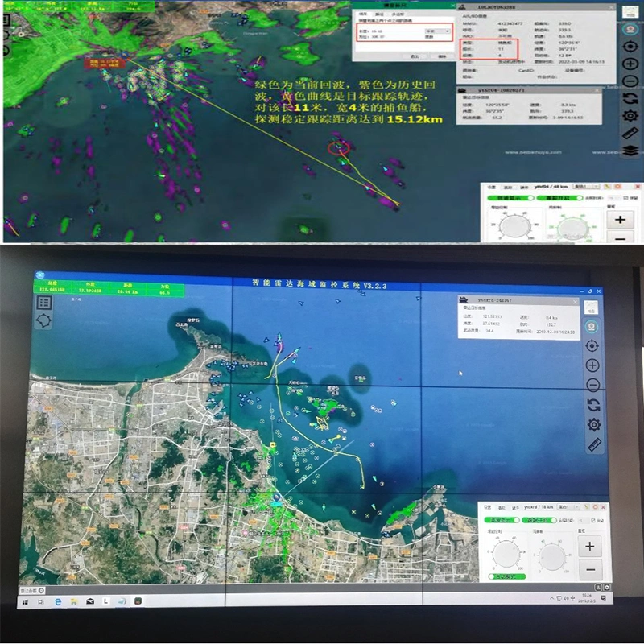Open gear settings in lower screen toolbar

594,425
